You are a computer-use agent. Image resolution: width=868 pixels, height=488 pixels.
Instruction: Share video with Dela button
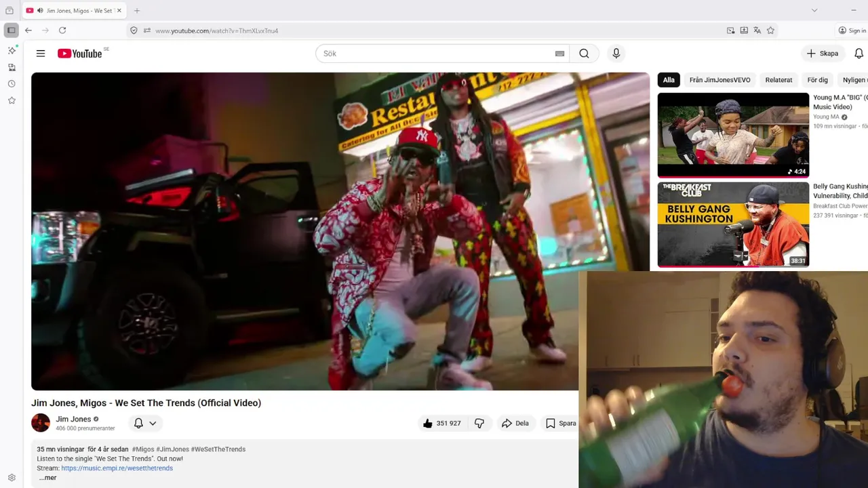515,423
